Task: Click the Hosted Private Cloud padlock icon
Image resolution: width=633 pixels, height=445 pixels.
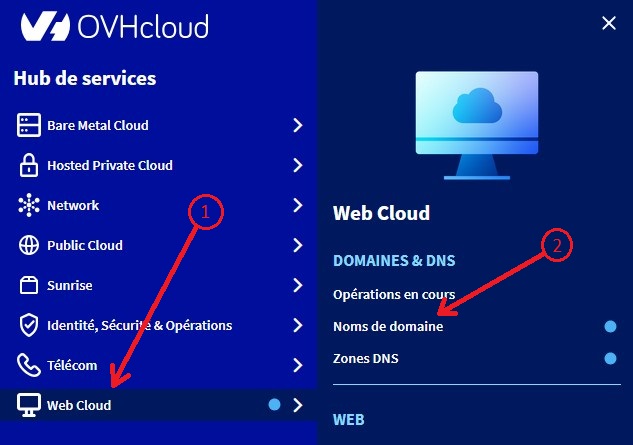Action: coord(29,165)
